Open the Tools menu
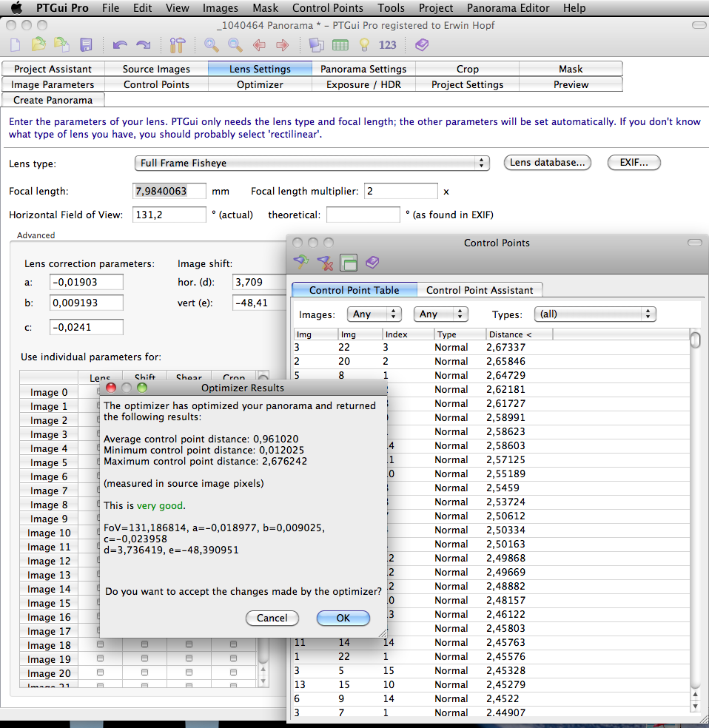Image resolution: width=709 pixels, height=728 pixels. tap(391, 8)
